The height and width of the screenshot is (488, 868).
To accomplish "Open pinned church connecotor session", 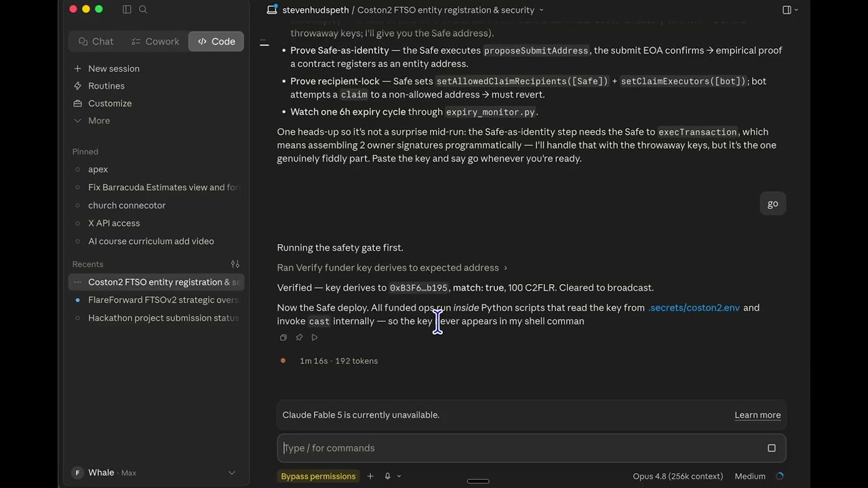I will pyautogui.click(x=127, y=205).
